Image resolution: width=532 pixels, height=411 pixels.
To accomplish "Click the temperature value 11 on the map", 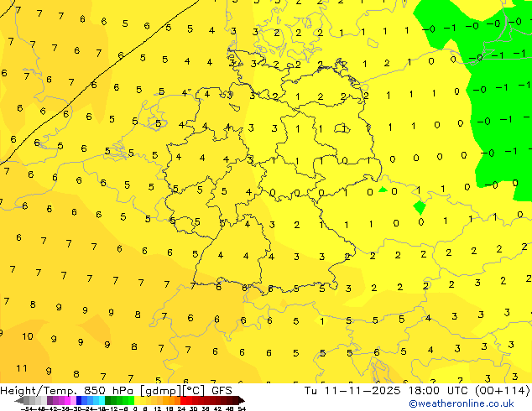I will click(21, 368).
